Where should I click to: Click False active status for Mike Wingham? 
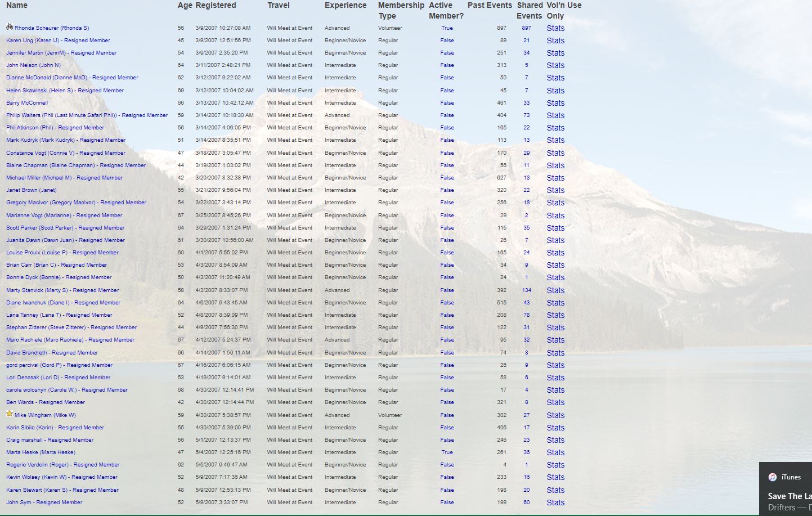(447, 415)
